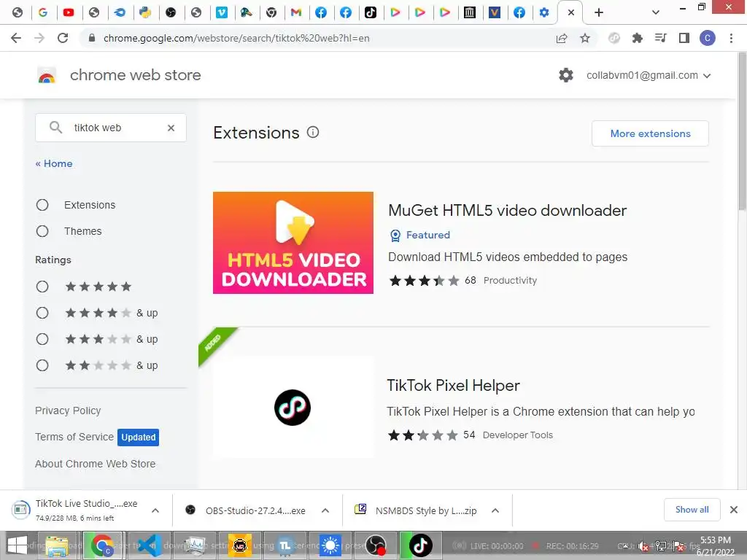Filter by three stars & up
The height and width of the screenshot is (560, 747).
click(x=42, y=339)
